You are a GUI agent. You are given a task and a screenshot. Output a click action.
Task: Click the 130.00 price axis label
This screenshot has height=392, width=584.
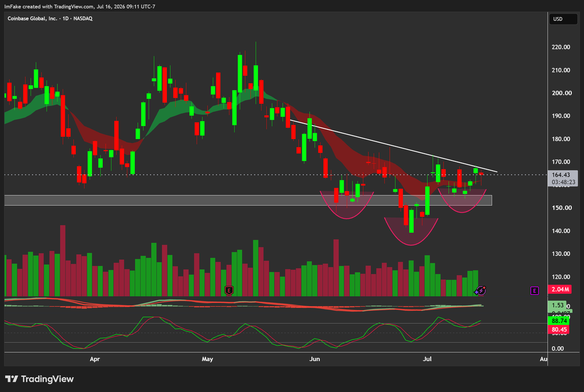[x=561, y=254]
